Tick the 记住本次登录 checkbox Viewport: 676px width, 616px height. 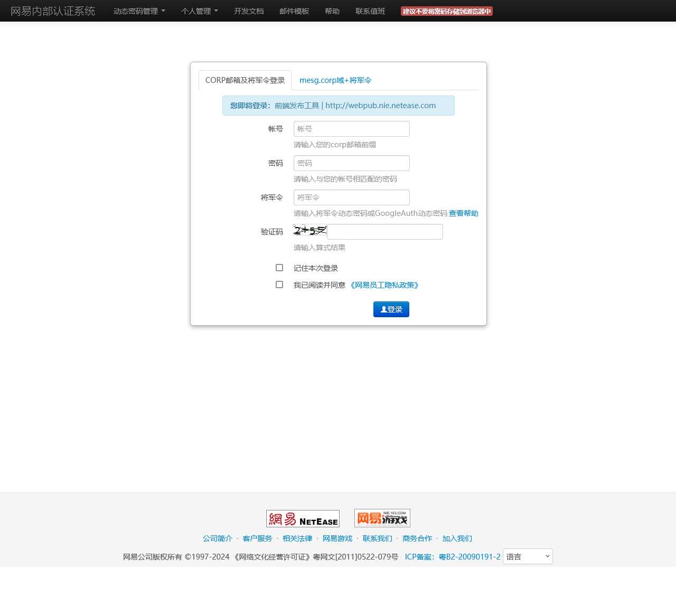click(279, 268)
